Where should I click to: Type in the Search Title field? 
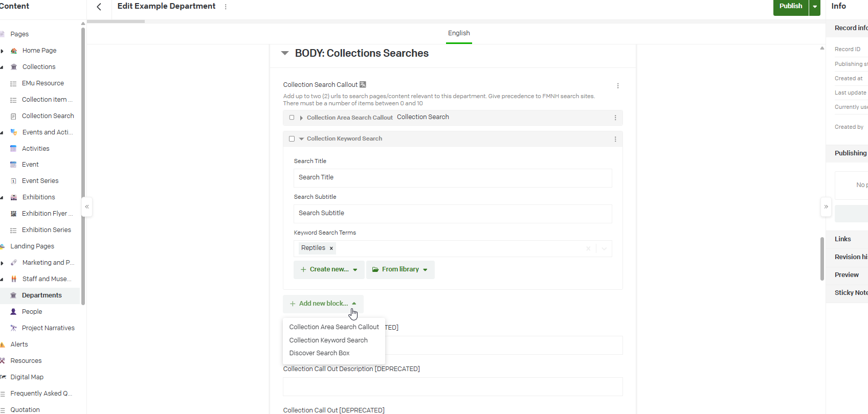453,178
